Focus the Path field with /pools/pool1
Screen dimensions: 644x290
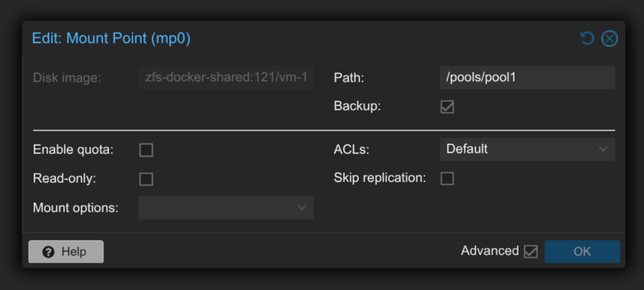point(527,78)
